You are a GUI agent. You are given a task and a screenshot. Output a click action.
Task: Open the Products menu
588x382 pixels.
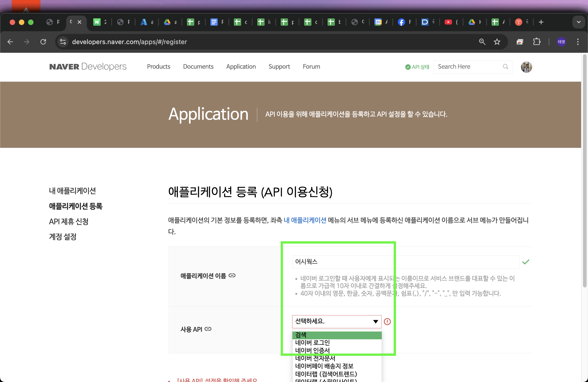click(159, 67)
